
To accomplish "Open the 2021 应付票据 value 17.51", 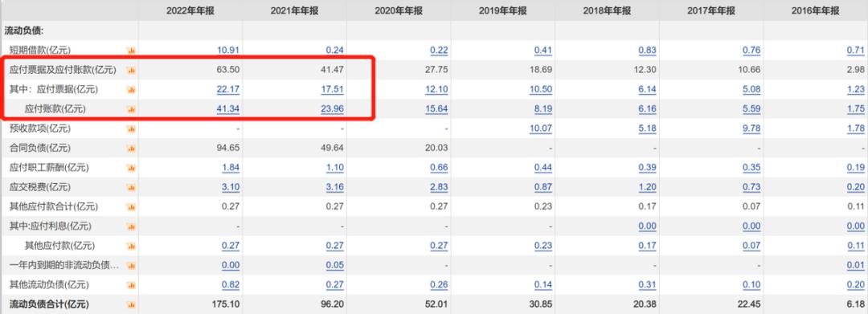I will point(333,90).
